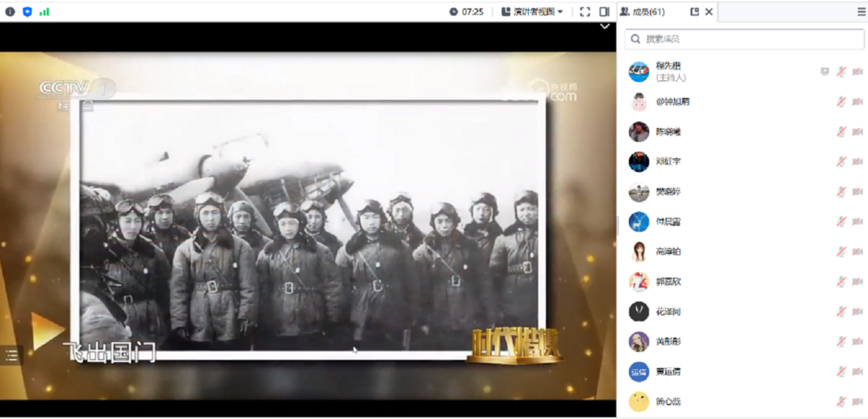
Task: Open the hamburger menu in members panel
Action: point(861,11)
